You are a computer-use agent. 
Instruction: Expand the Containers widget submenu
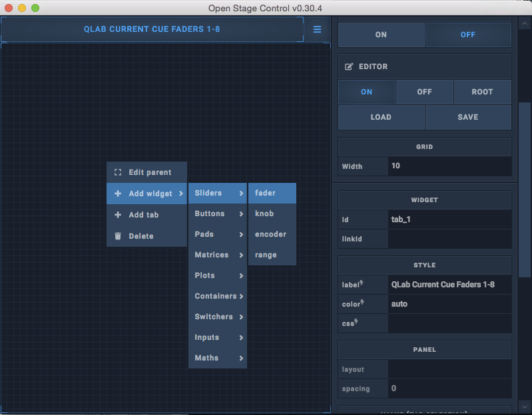tap(217, 296)
